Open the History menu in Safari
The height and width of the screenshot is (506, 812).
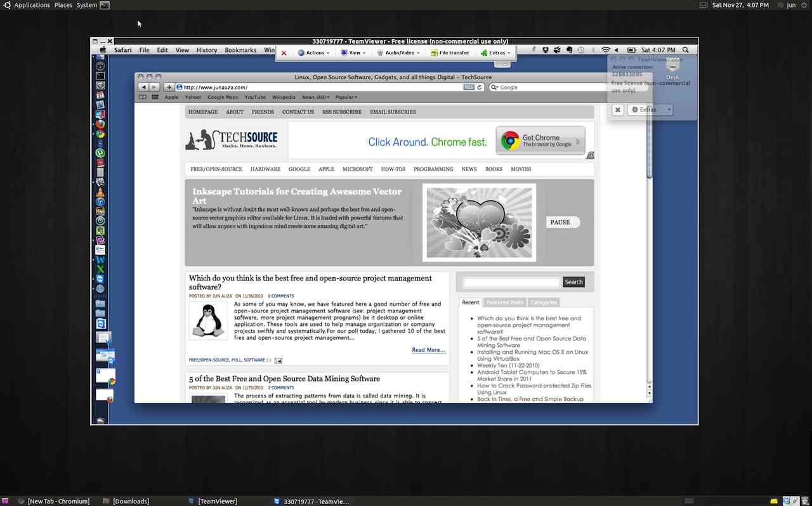click(x=207, y=50)
